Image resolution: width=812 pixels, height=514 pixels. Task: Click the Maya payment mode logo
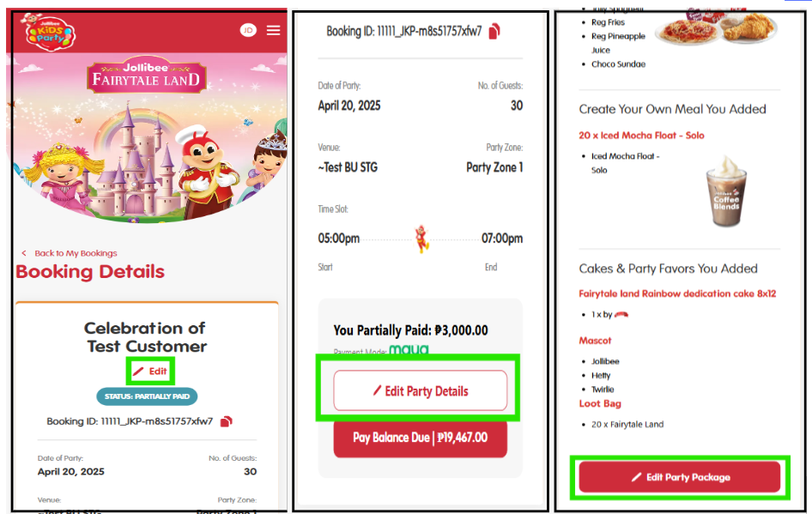click(x=409, y=349)
